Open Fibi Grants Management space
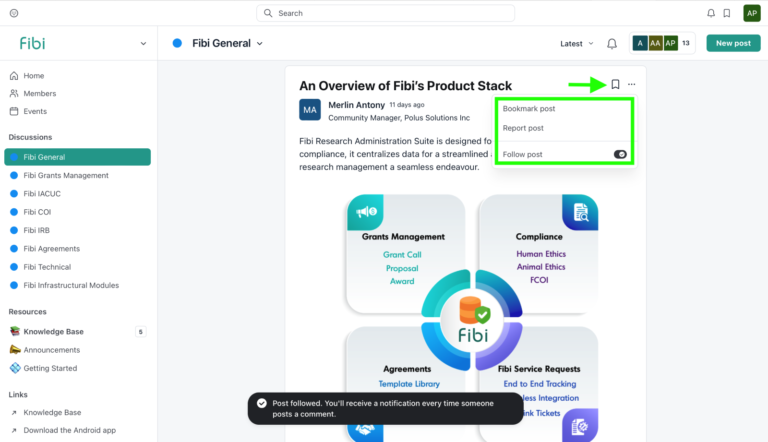The image size is (768, 442). [x=77, y=175]
